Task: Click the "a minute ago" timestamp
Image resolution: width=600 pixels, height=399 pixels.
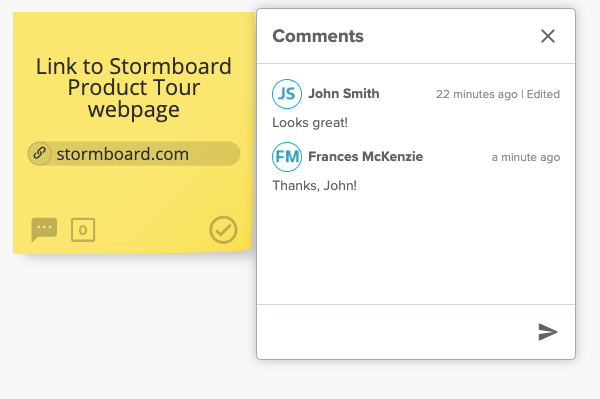Action: tap(526, 157)
